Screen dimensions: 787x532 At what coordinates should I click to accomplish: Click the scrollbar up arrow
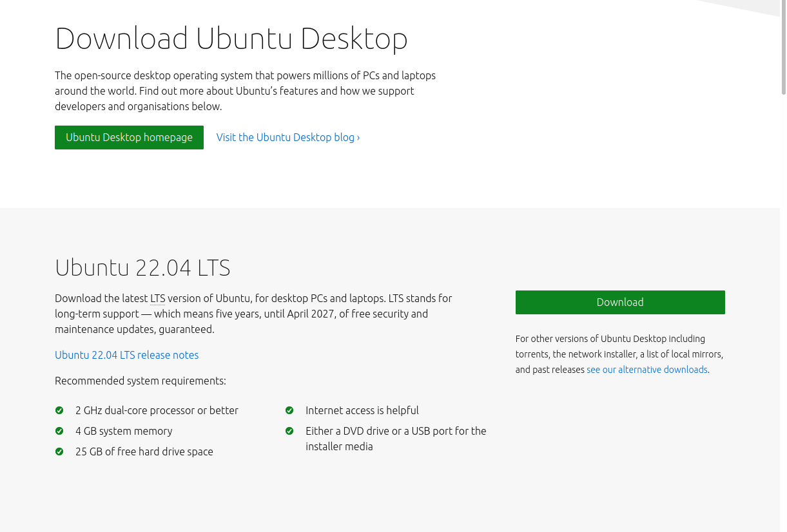click(783, 3)
